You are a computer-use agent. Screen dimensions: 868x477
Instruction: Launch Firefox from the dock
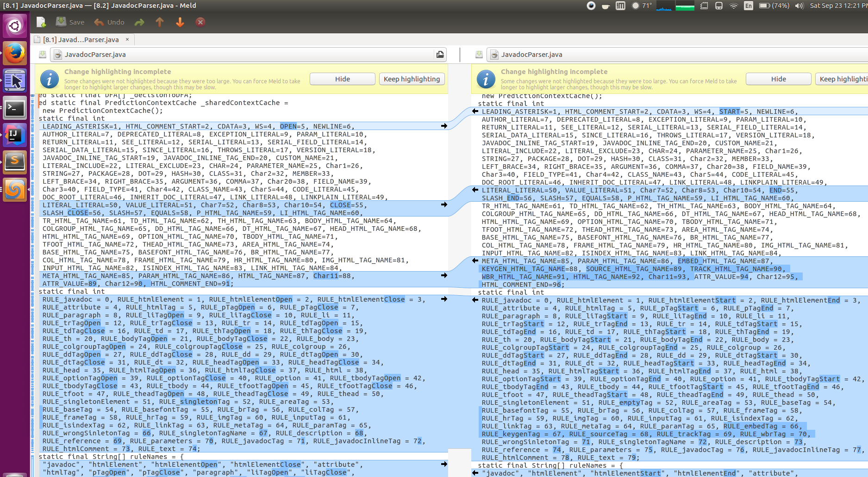(15, 53)
